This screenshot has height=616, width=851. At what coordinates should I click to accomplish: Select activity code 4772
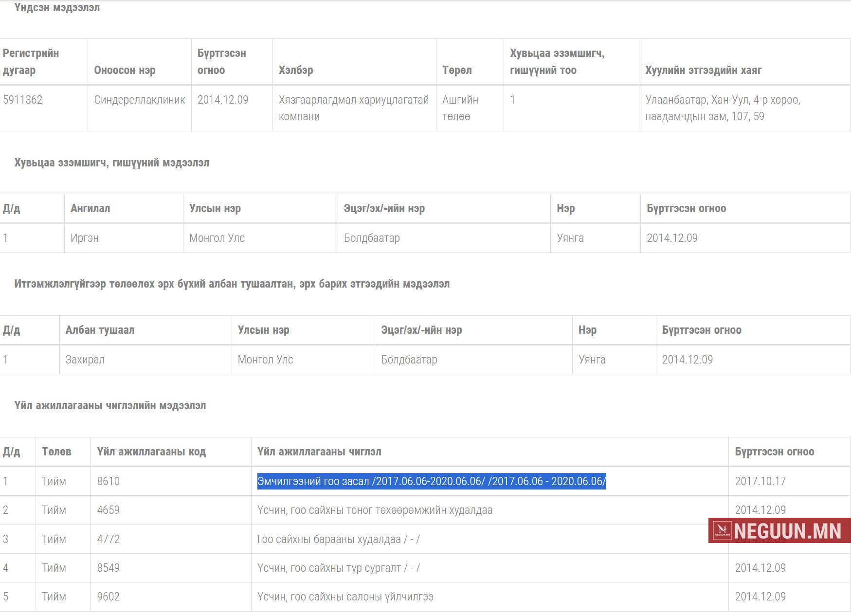(x=108, y=539)
